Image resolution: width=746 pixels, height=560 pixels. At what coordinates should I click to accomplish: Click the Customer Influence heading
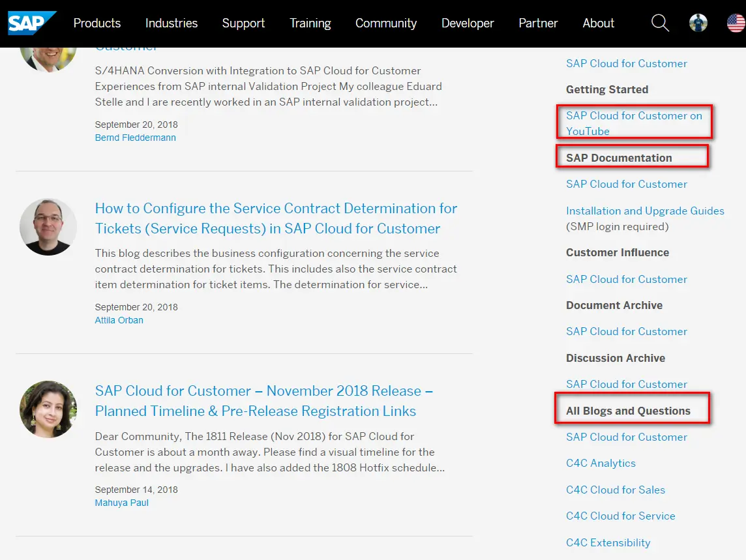click(618, 253)
